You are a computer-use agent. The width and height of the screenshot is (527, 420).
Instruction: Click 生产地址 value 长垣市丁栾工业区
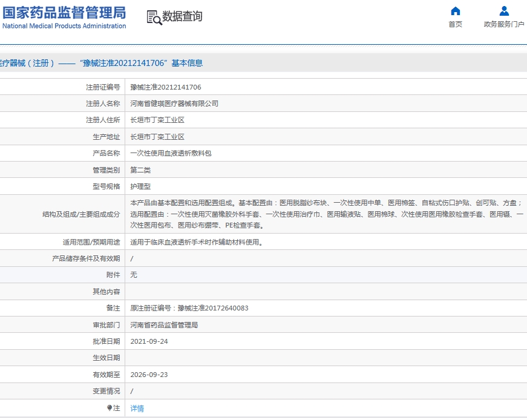tap(157, 137)
